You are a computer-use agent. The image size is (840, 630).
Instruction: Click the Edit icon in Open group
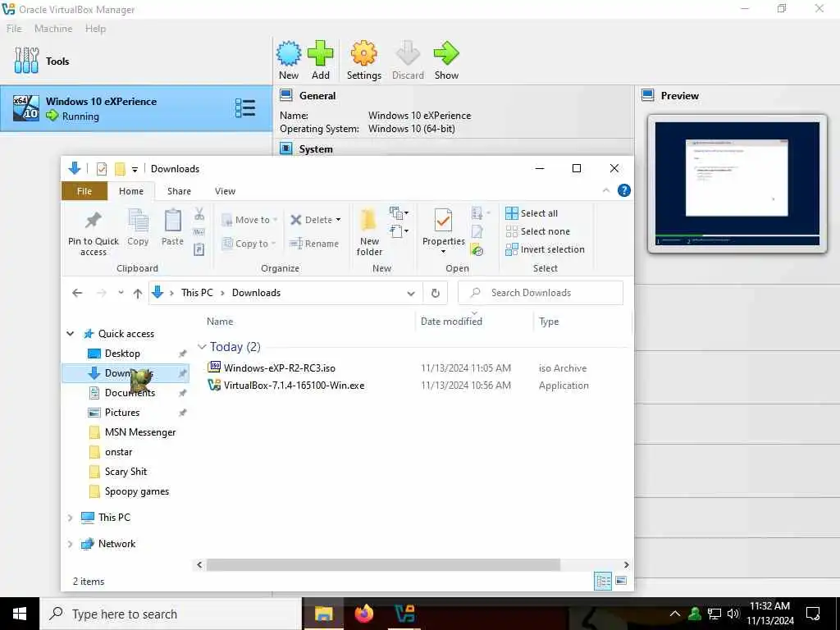(477, 231)
